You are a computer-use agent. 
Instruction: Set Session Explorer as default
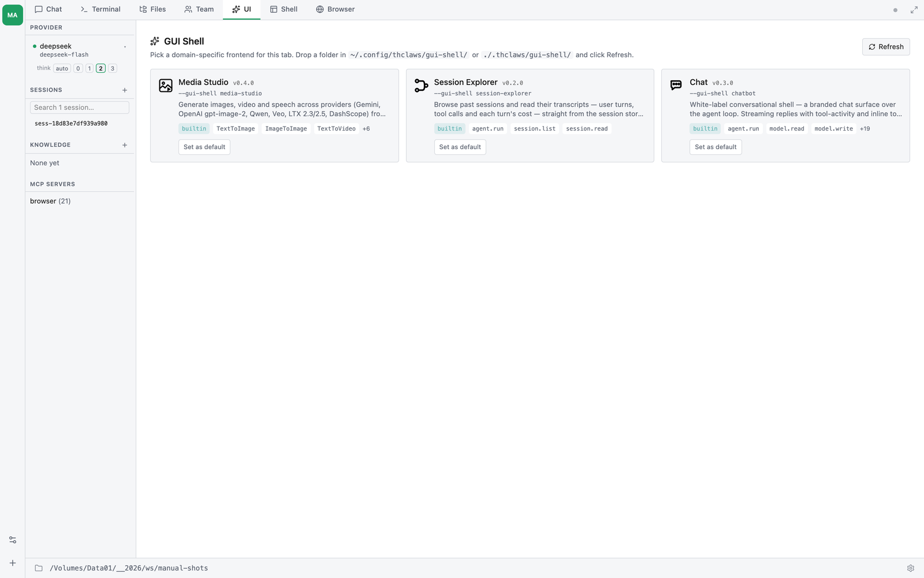460,147
